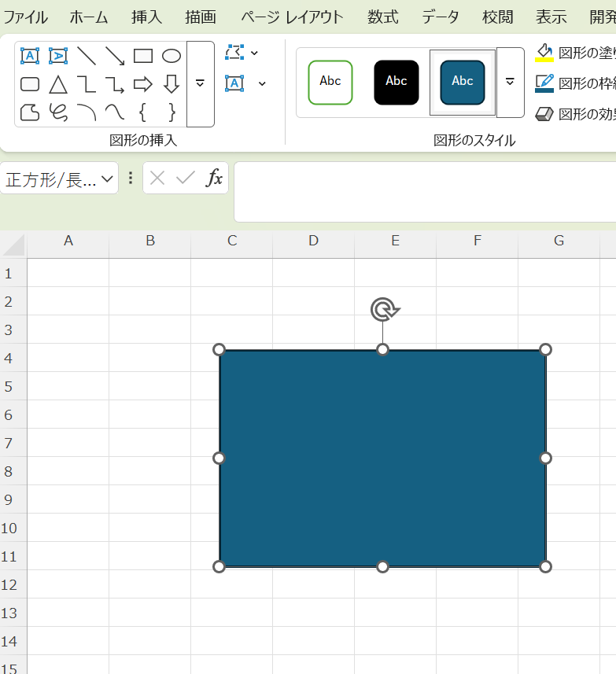The height and width of the screenshot is (674, 616).
Task: Select the isosceles triangle shape
Action: 58,84
